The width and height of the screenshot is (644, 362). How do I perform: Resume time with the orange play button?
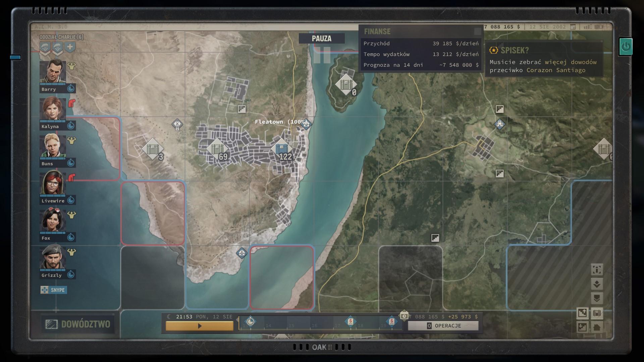[x=200, y=326]
